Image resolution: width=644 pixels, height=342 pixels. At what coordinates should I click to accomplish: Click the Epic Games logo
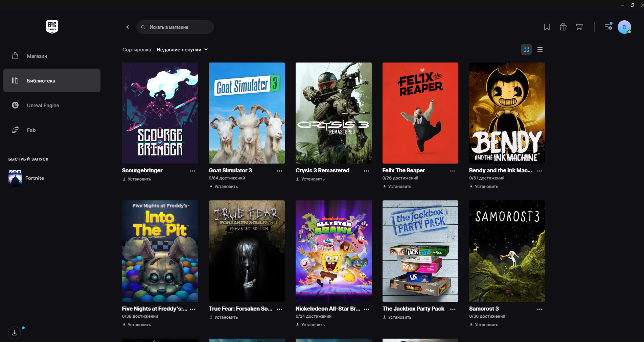point(52,27)
